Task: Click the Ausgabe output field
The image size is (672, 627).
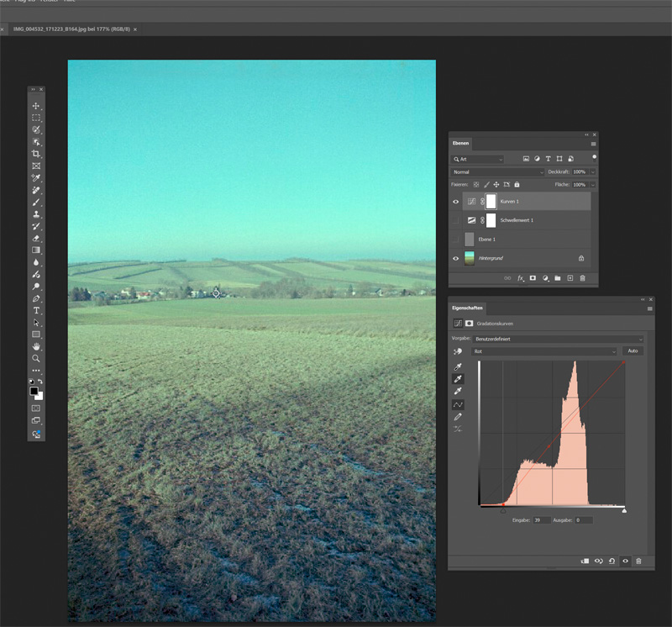Action: 583,520
